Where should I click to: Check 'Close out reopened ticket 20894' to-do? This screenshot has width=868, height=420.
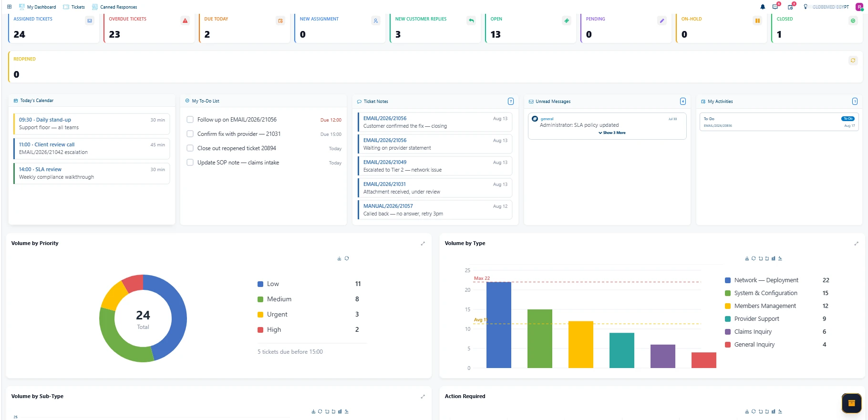point(190,148)
